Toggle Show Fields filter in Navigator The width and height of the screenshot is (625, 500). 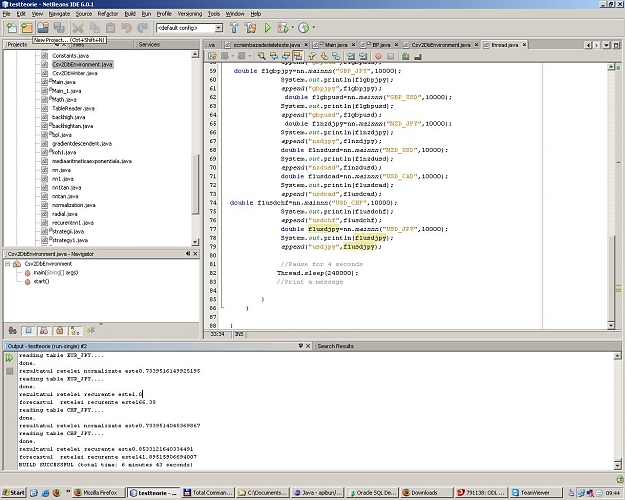[28, 331]
